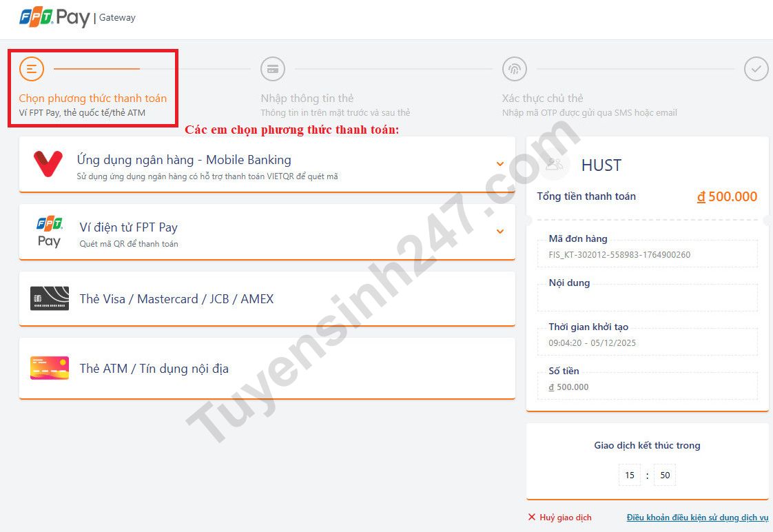
Task: Expand Mobile Banking option chevron
Action: click(500, 164)
